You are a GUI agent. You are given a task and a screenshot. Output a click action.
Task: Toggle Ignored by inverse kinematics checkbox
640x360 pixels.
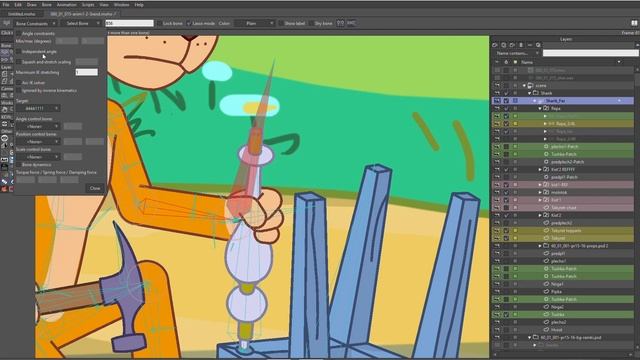(18, 90)
